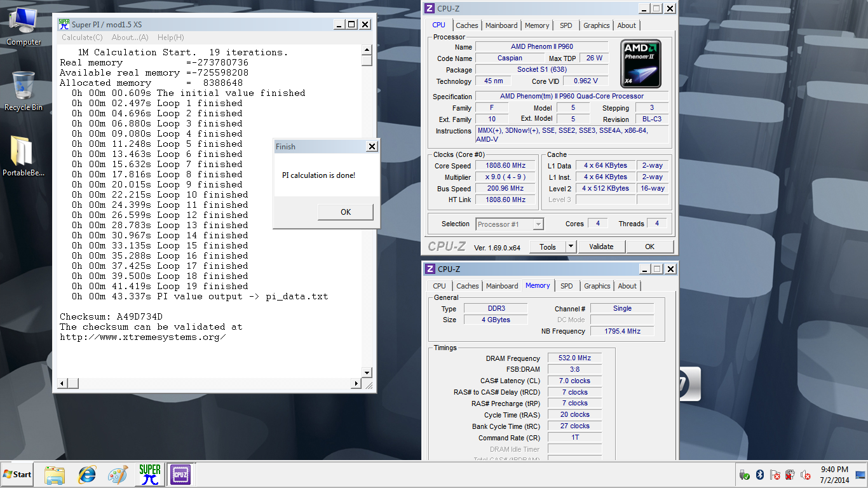The height and width of the screenshot is (488, 868).
Task: Click the Tools button in CPU-Z
Action: pyautogui.click(x=548, y=247)
